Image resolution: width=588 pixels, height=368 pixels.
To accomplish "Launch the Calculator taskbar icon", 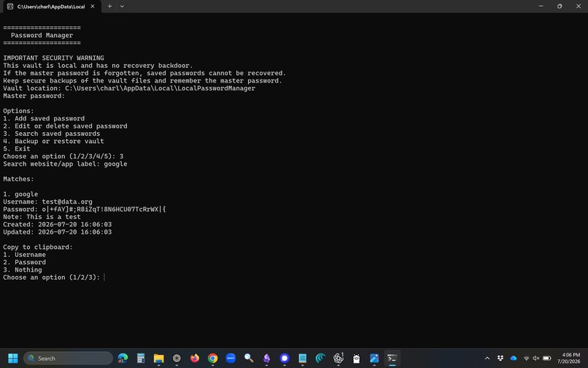I will point(141,359).
